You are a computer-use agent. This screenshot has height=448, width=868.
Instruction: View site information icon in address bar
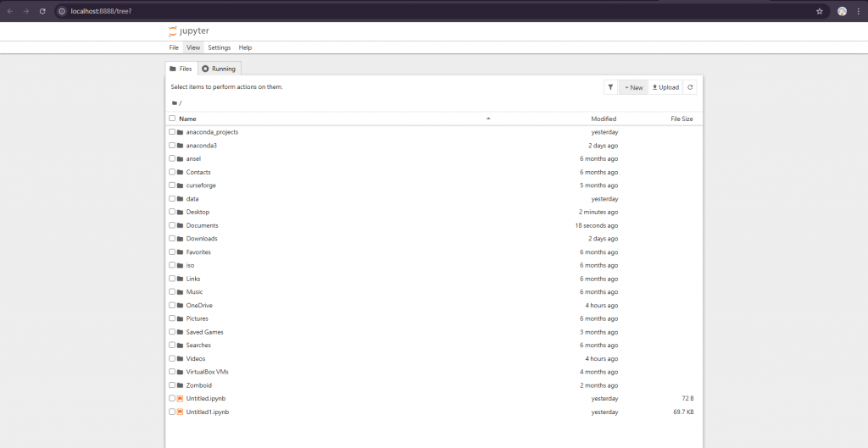coord(62,11)
